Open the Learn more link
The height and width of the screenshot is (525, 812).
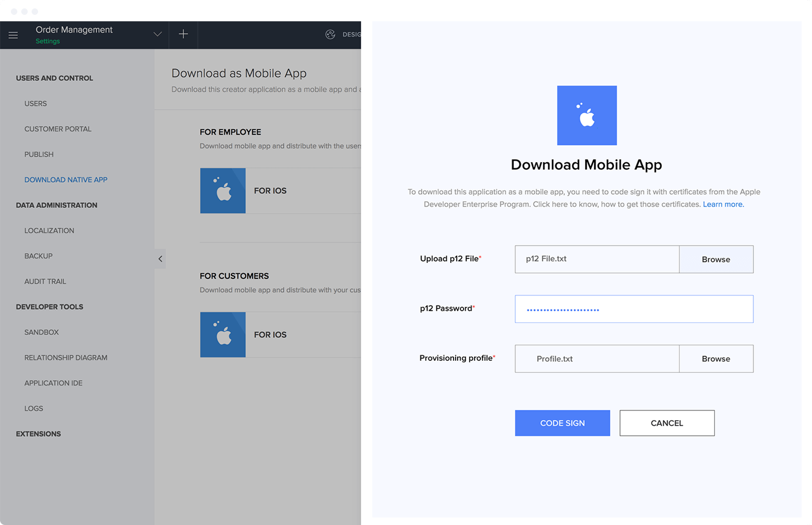point(723,204)
